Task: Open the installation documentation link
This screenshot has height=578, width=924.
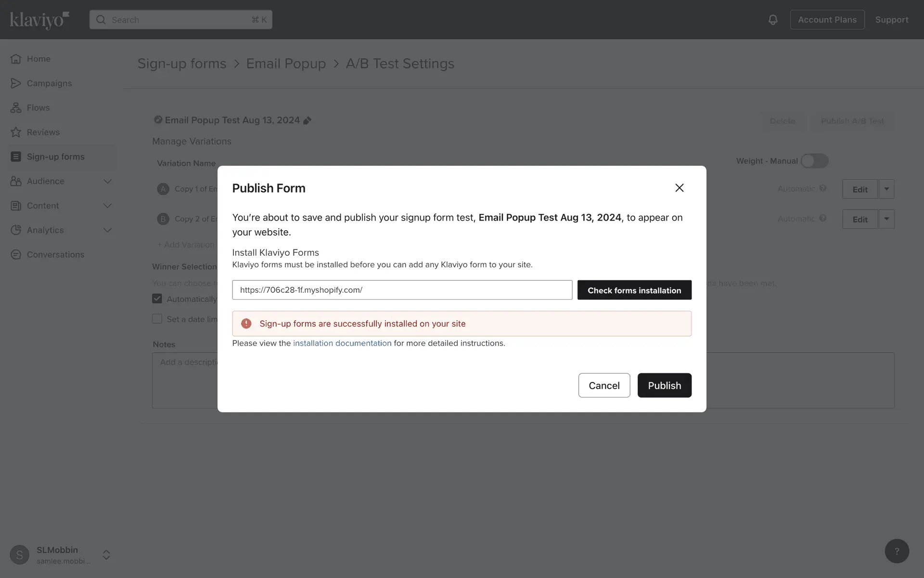Action: pyautogui.click(x=342, y=343)
